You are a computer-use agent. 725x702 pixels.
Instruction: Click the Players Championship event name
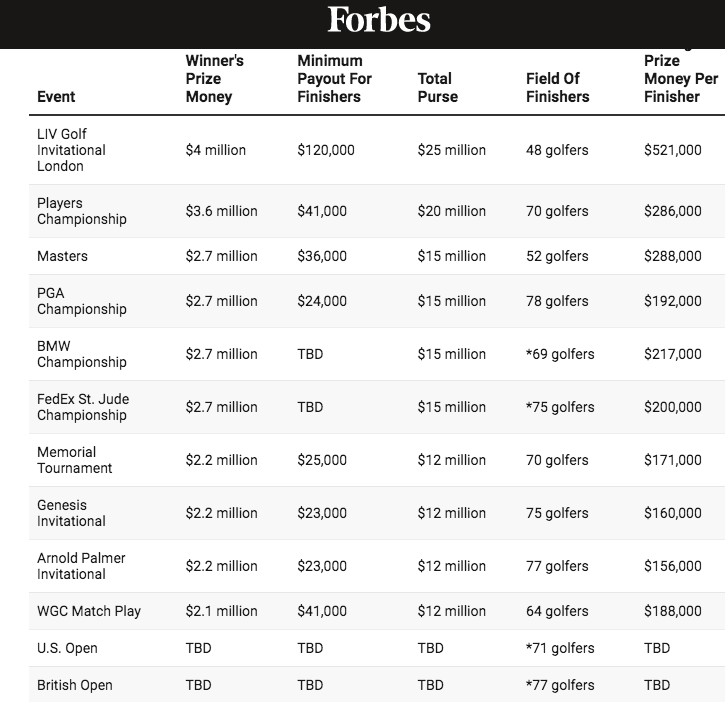tap(81, 211)
